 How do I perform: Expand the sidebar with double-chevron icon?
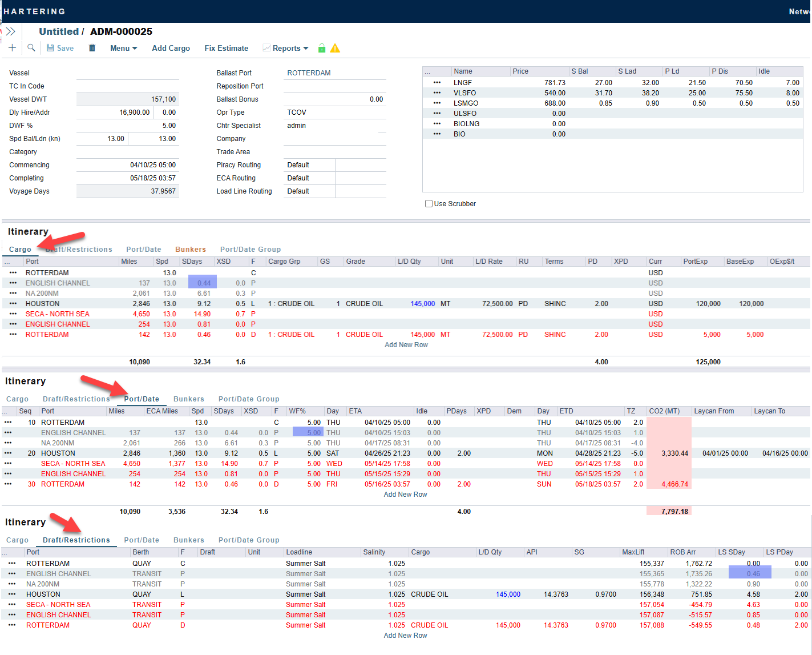10,31
